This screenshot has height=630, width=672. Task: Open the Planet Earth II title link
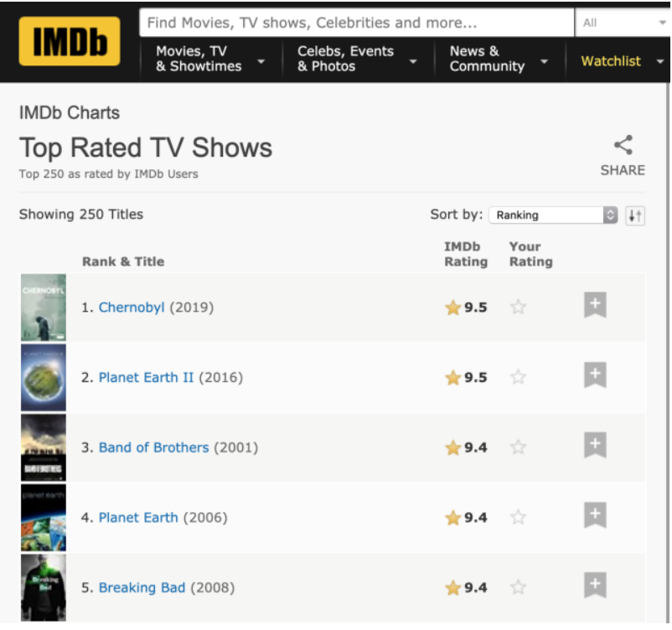(x=146, y=378)
